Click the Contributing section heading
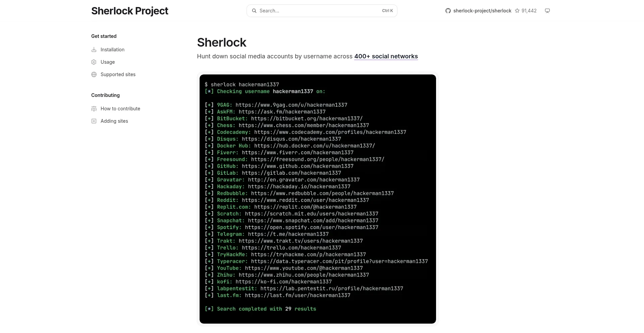Image resolution: width=644 pixels, height=333 pixels. pyautogui.click(x=105, y=95)
